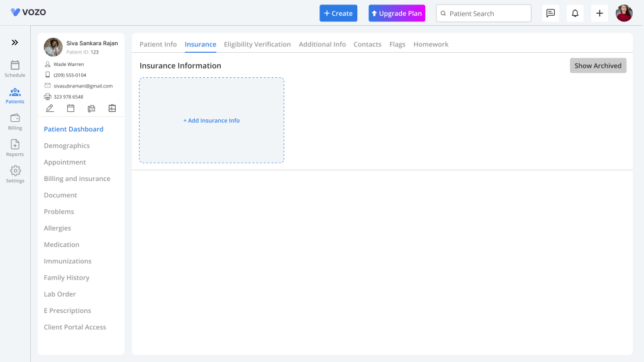Switch to the Patient Info tab

158,45
